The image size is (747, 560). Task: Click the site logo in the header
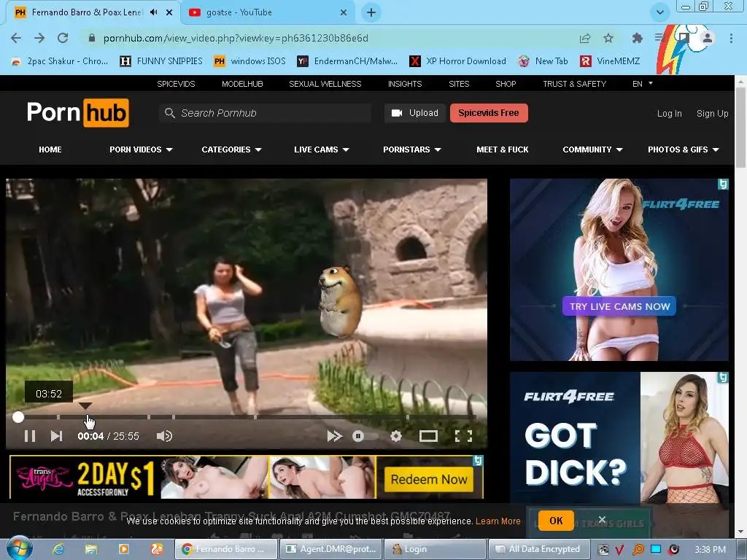pos(77,113)
